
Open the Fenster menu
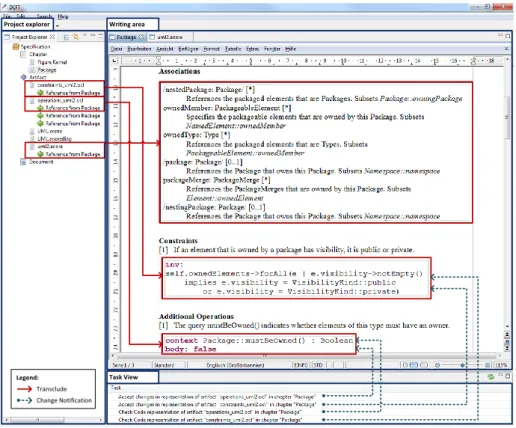click(272, 49)
